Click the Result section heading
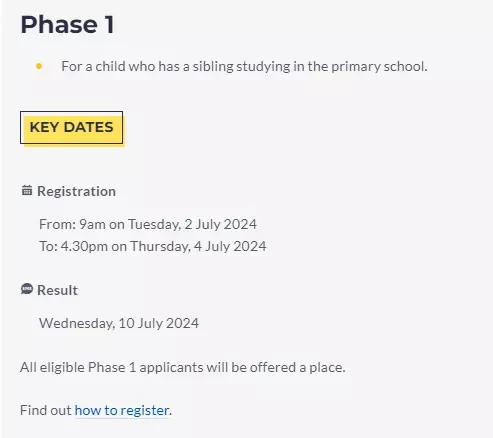The image size is (493, 438). tap(57, 290)
